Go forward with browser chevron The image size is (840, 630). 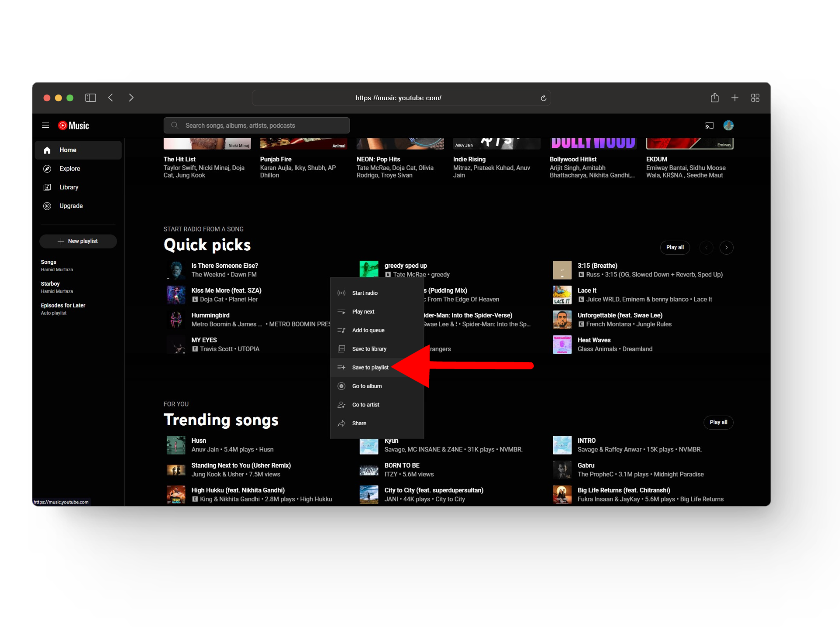coord(131,98)
